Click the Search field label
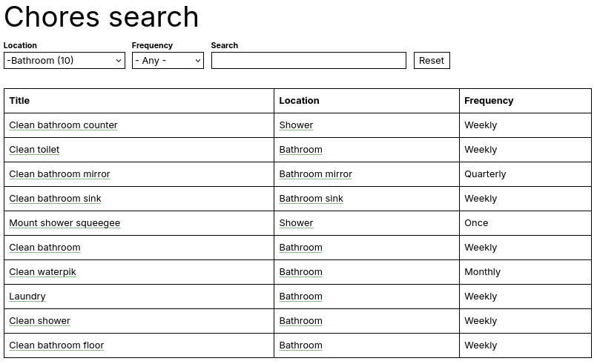The height and width of the screenshot is (364, 597). click(225, 45)
